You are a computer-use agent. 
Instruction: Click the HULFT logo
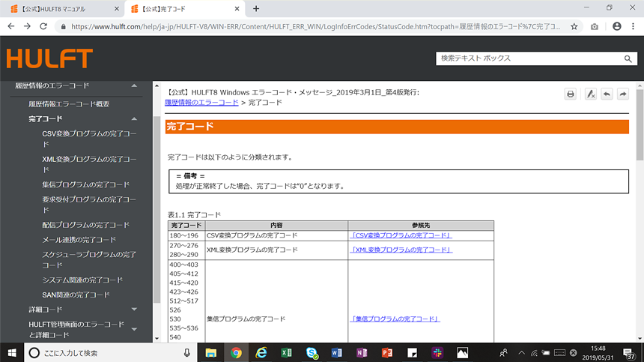pyautogui.click(x=49, y=58)
